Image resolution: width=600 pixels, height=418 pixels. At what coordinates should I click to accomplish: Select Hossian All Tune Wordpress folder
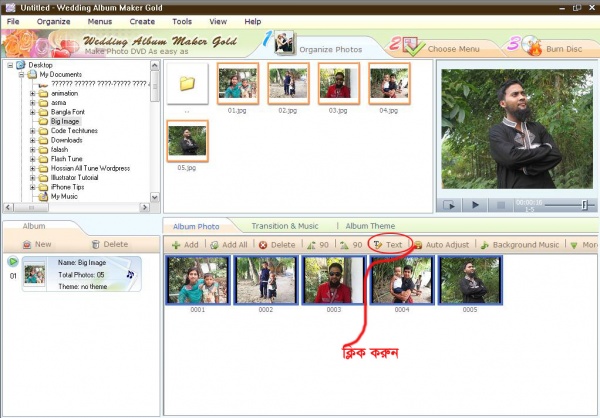90,168
